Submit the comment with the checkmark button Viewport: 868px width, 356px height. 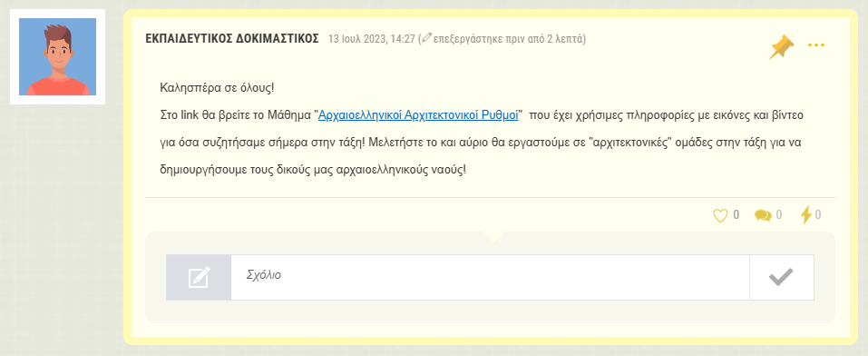pyautogui.click(x=781, y=277)
